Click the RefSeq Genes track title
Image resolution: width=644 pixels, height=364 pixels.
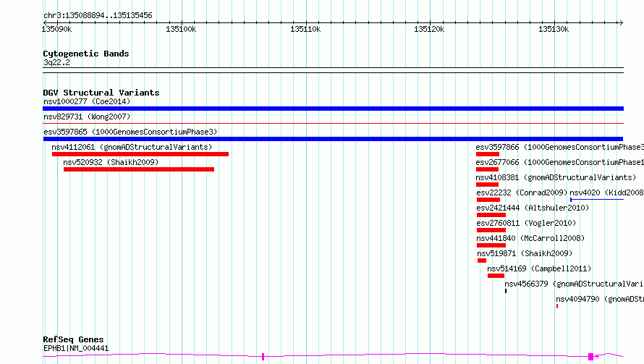(73, 340)
